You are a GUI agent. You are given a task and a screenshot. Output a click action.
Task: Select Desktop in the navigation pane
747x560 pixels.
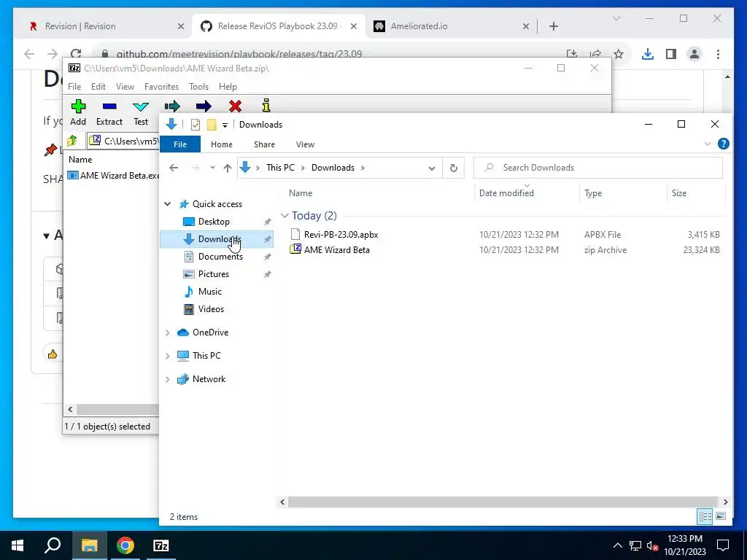[x=214, y=222]
